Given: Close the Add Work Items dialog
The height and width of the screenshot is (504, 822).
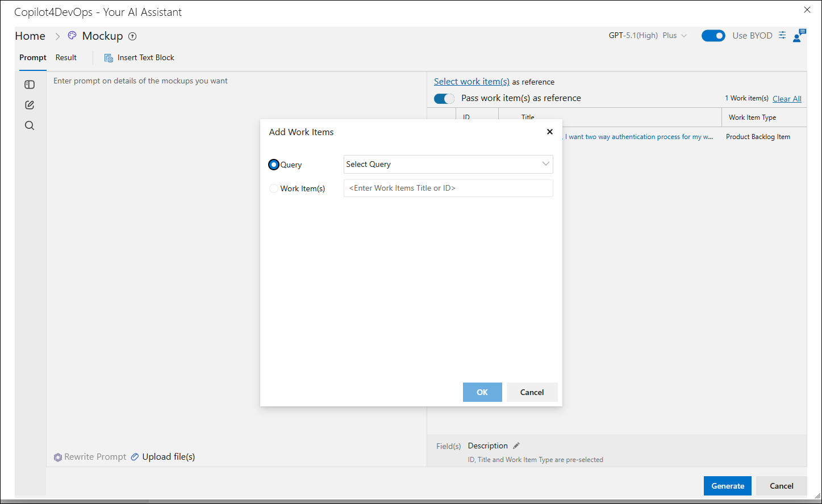Looking at the screenshot, I should [x=549, y=132].
